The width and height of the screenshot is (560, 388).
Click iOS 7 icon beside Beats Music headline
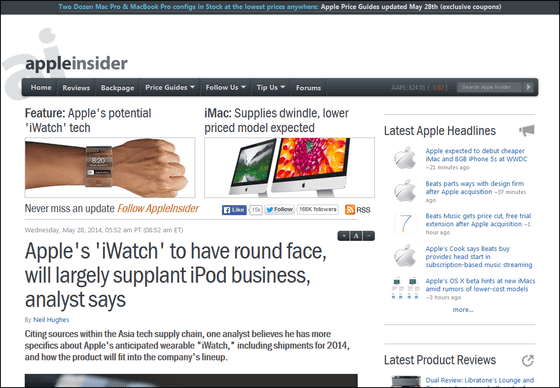405,223
